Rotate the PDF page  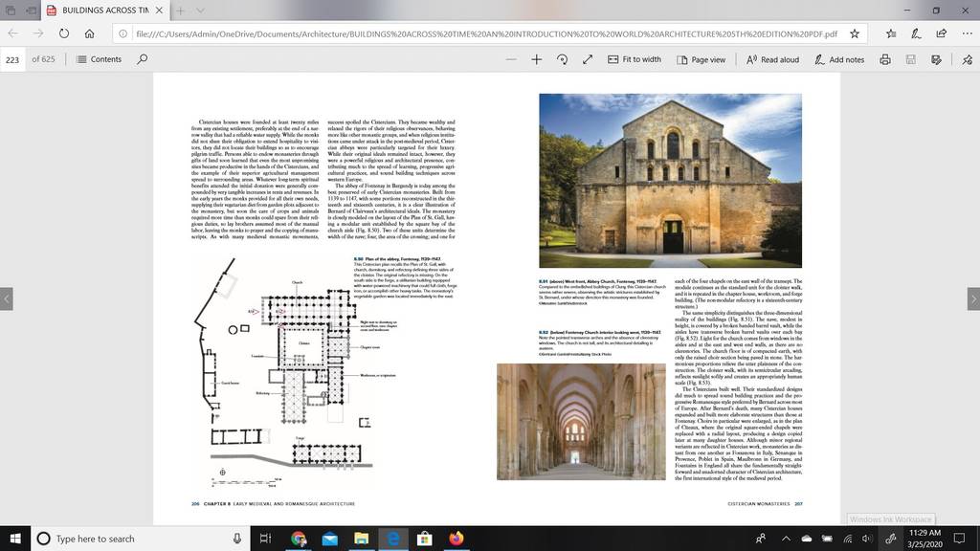point(562,59)
